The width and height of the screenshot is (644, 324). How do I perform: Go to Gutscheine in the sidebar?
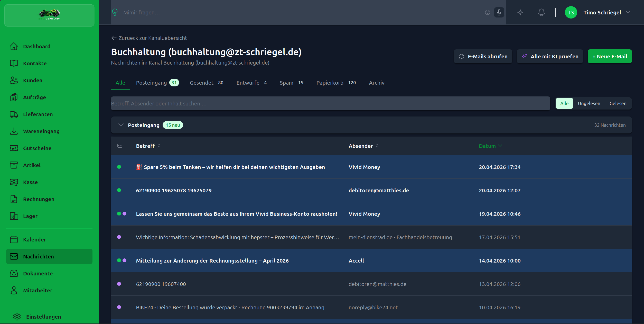[x=37, y=148]
